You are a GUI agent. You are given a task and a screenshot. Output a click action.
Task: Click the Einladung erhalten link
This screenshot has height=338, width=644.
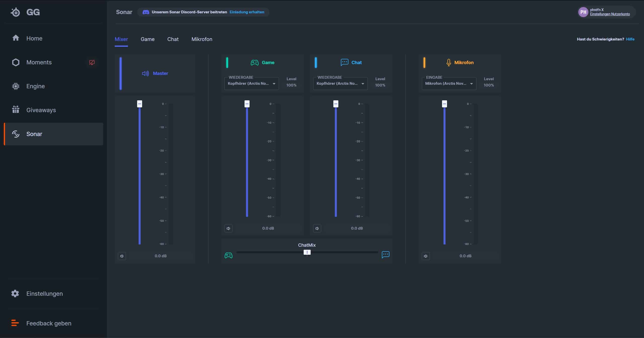[x=247, y=12]
